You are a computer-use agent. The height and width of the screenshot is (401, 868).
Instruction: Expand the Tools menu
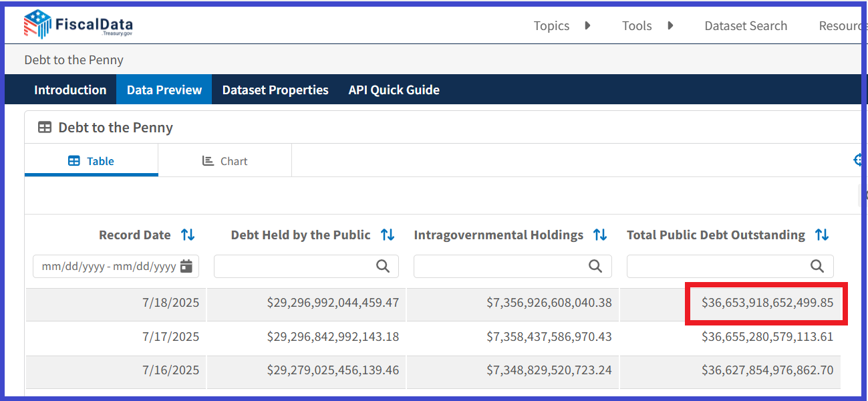coord(646,26)
